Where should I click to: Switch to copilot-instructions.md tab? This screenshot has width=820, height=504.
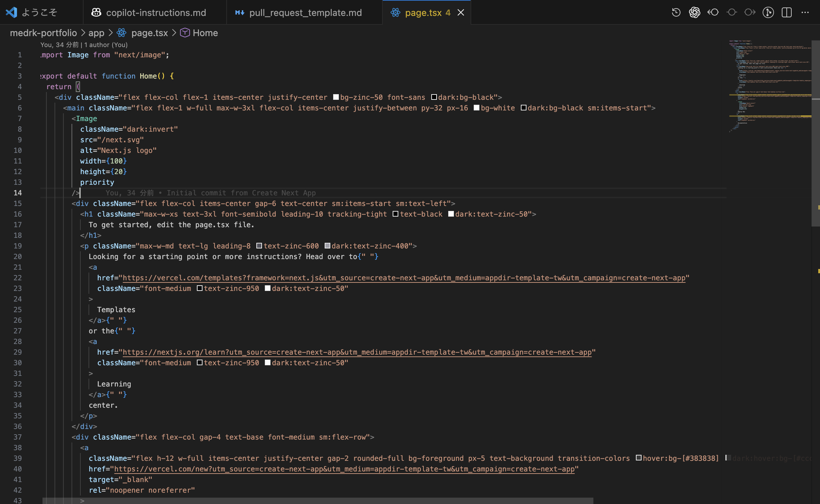click(x=155, y=12)
